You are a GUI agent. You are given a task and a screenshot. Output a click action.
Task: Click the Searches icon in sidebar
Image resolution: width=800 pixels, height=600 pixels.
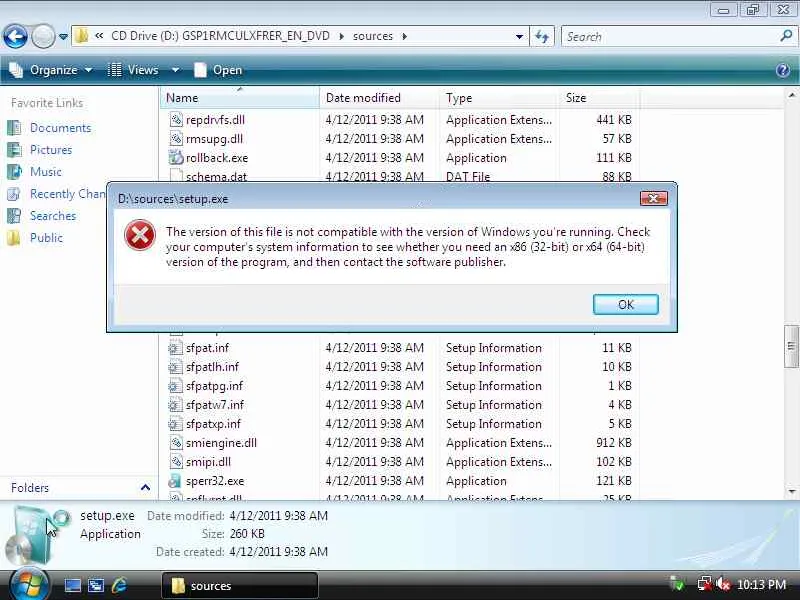click(x=14, y=216)
